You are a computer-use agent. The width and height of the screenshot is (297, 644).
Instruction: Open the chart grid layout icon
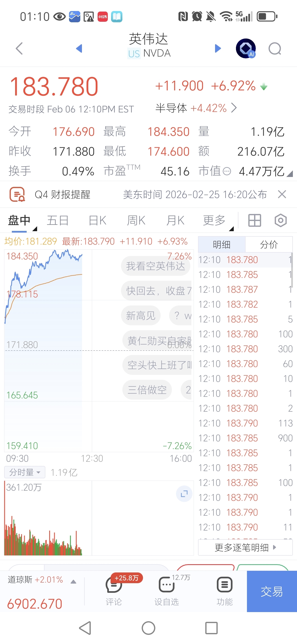click(254, 220)
